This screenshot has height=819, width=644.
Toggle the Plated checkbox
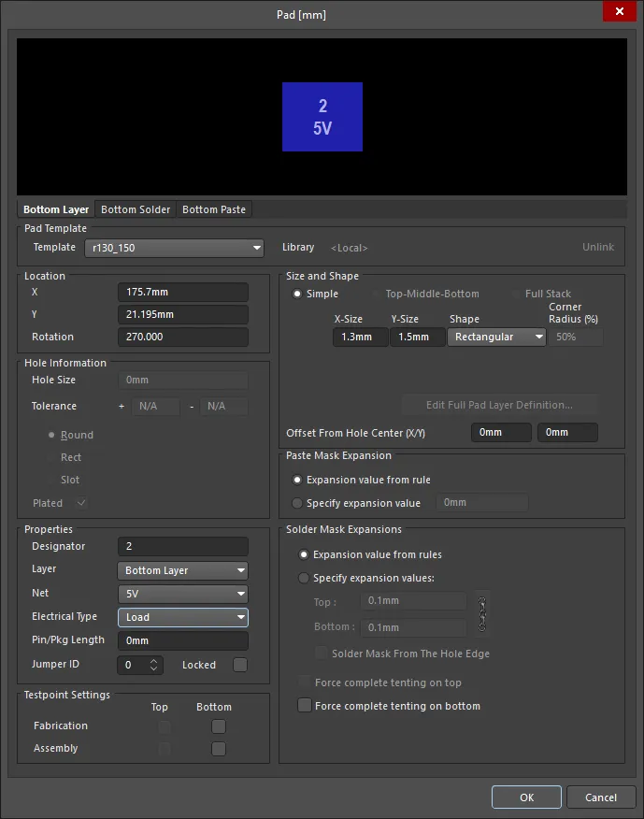pyautogui.click(x=81, y=503)
